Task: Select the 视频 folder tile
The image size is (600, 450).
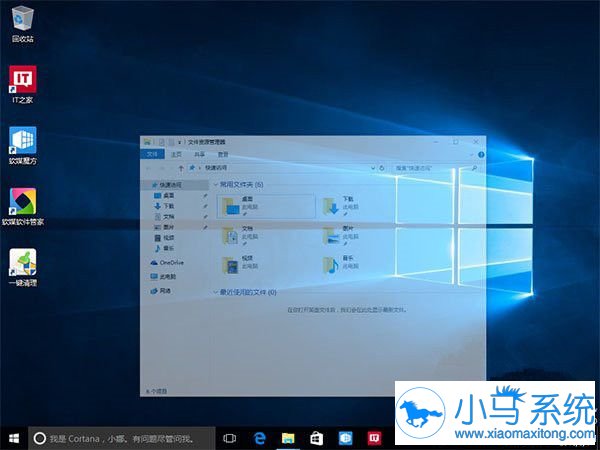Action: [238, 265]
